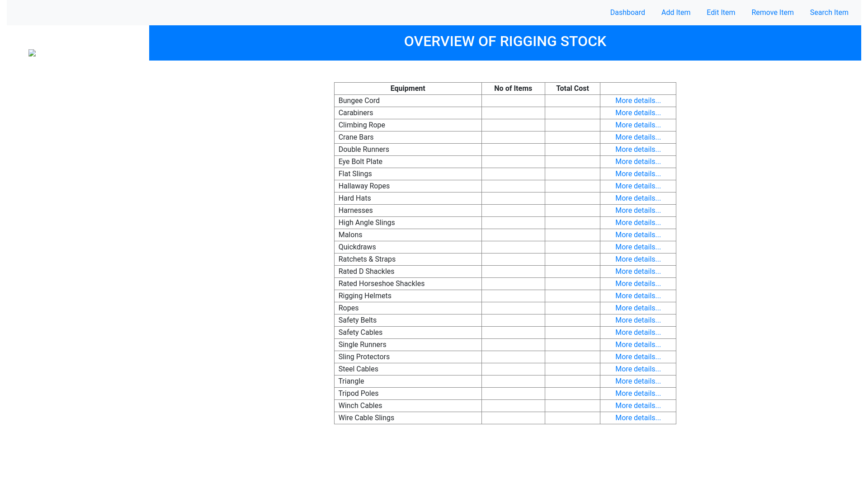The height and width of the screenshot is (488, 868).
Task: Select the Overview of Rigging Stock heading
Action: [505, 42]
